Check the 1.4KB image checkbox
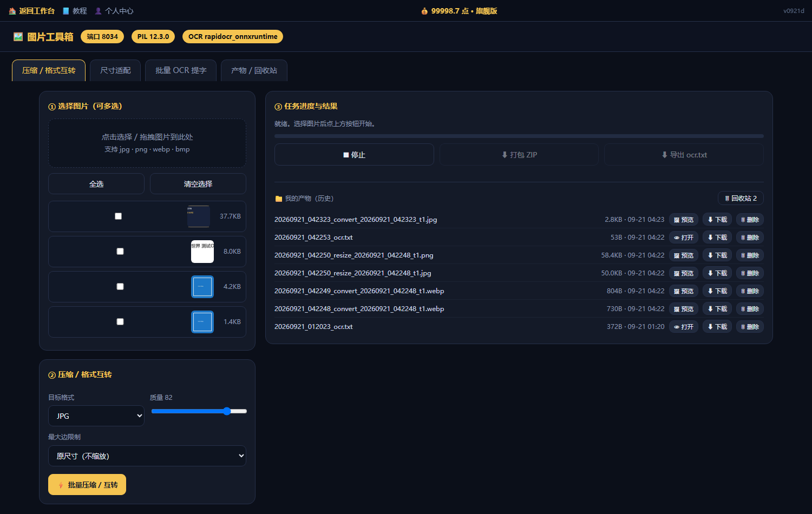The width and height of the screenshot is (812, 514). click(120, 322)
